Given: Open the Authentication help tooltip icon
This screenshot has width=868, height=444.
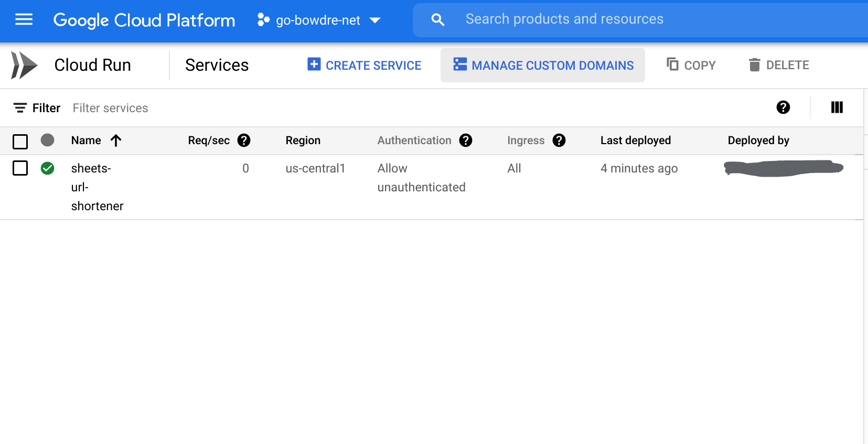Looking at the screenshot, I should point(466,140).
